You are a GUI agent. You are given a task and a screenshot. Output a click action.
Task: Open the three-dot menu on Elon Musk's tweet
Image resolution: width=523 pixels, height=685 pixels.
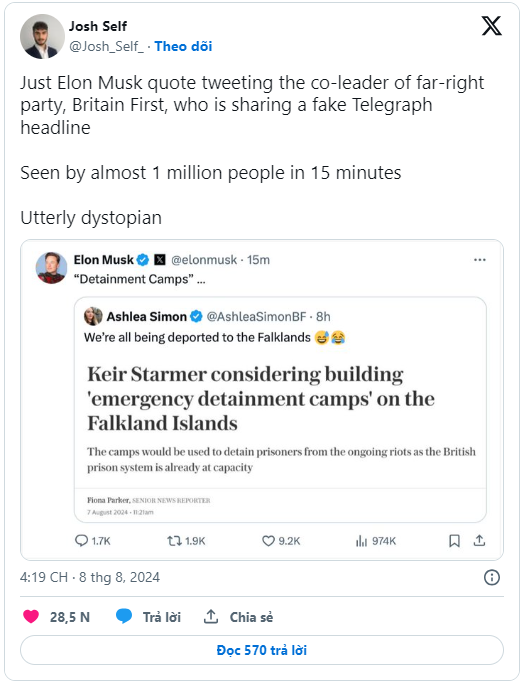480,260
